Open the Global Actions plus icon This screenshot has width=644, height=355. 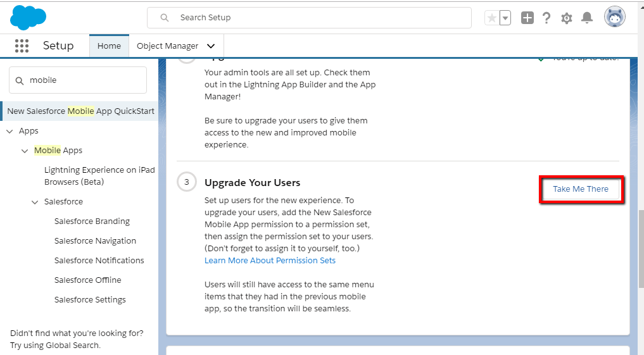[x=527, y=18]
